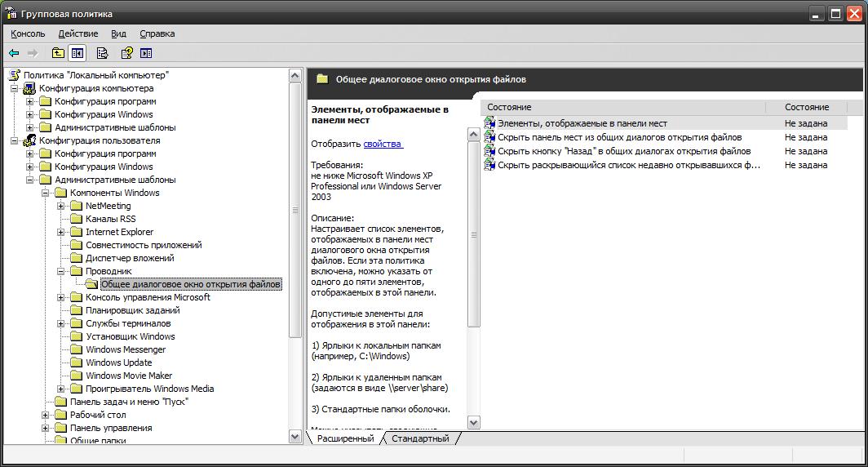The width and height of the screenshot is (868, 467).
Task: Click policy icon of Элементы, отображаемые в панели мест
Action: pos(490,123)
